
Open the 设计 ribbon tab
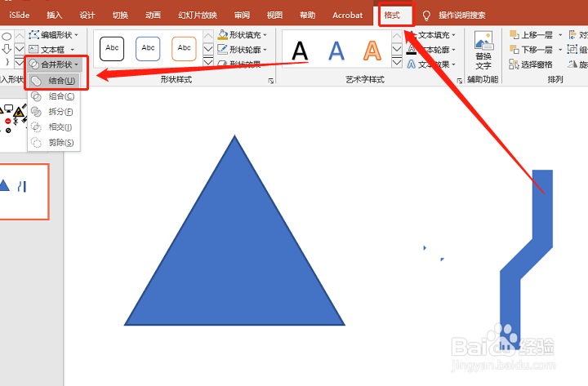pos(87,15)
